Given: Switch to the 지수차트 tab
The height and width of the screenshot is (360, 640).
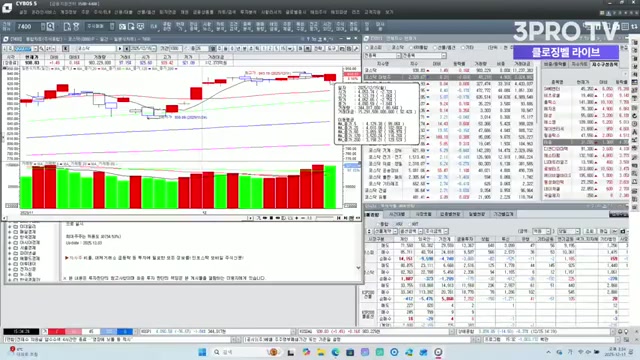Looking at the screenshot, I should tap(579, 64).
